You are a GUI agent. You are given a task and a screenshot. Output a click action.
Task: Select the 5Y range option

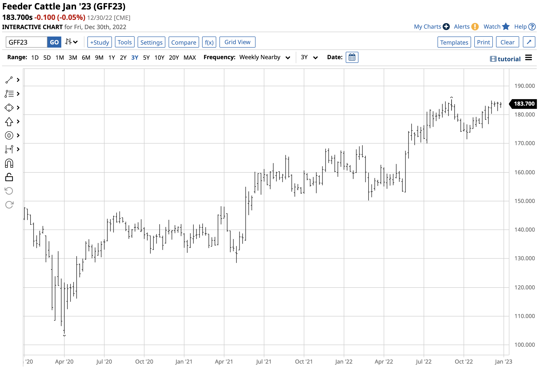146,58
